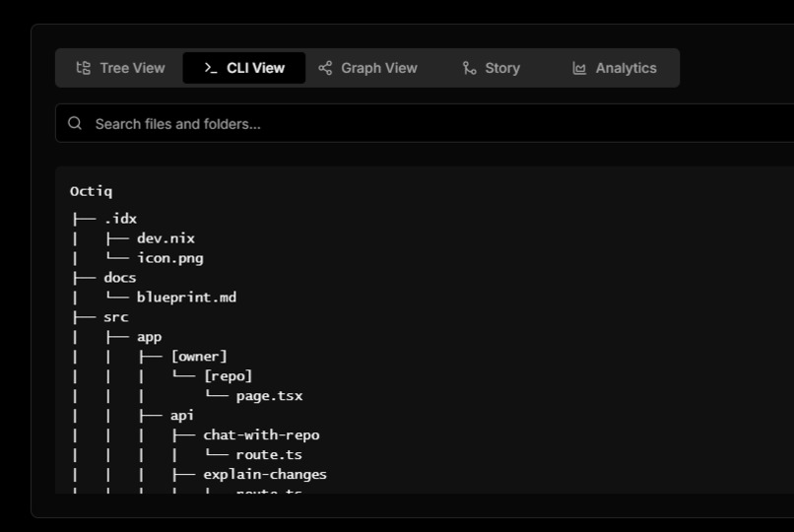Image resolution: width=794 pixels, height=532 pixels.
Task: Click the Tree View hierarchy icon
Action: tap(84, 68)
